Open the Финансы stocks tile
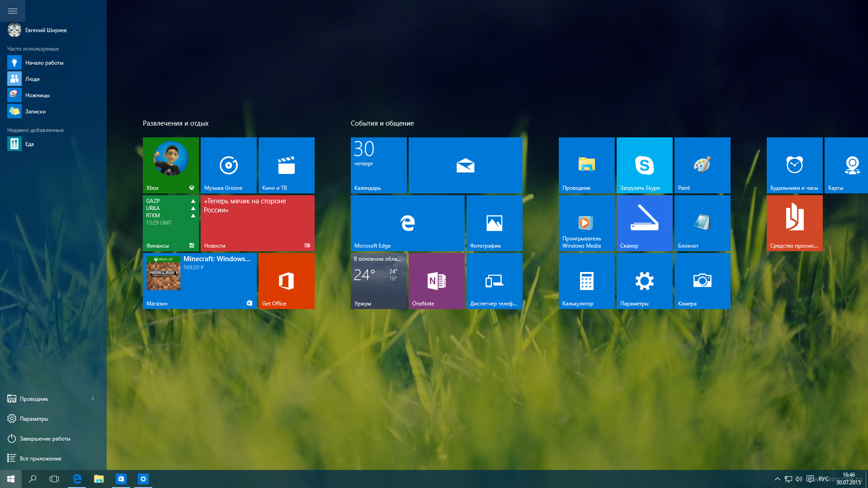The image size is (868, 488). 171,223
